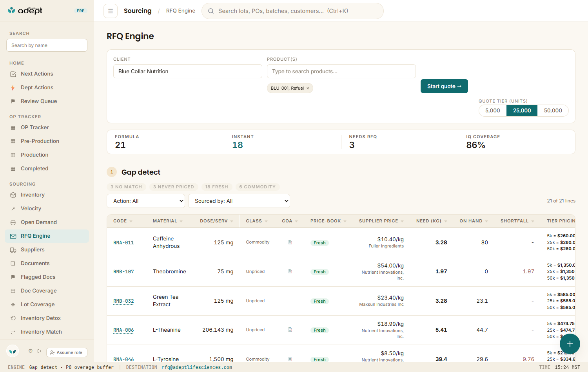Select the 50,000 quote tier
The image size is (588, 372).
(553, 111)
